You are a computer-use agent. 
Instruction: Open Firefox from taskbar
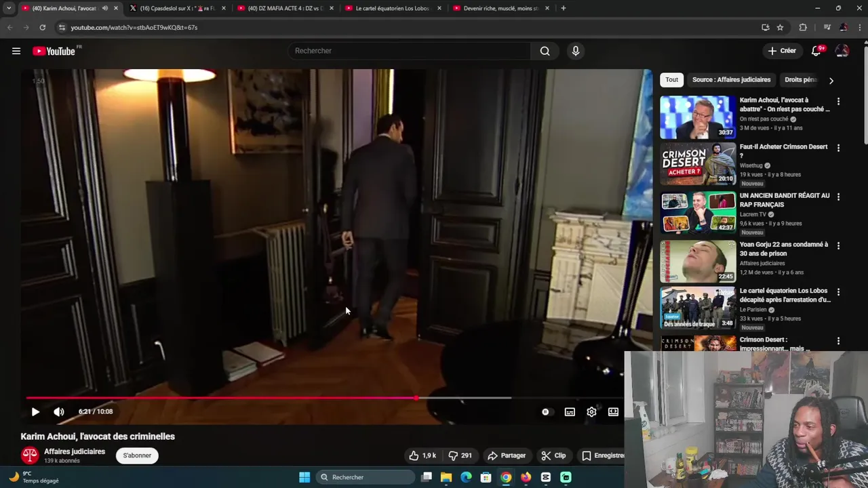526,477
